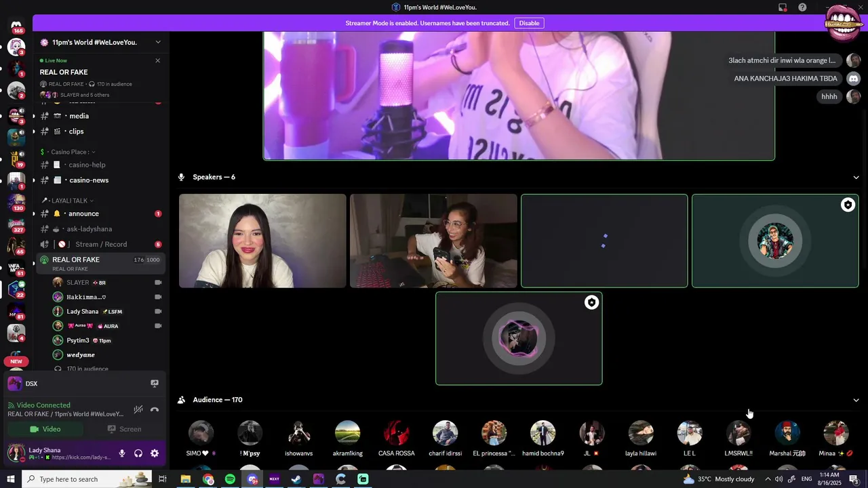The image size is (868, 488).
Task: Select Lady Shana's webcam speaker tile
Action: (262, 241)
